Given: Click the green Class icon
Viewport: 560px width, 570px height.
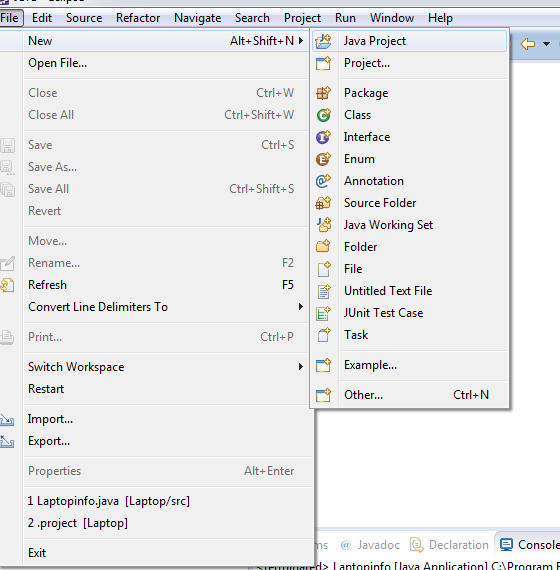Looking at the screenshot, I should point(323,115).
